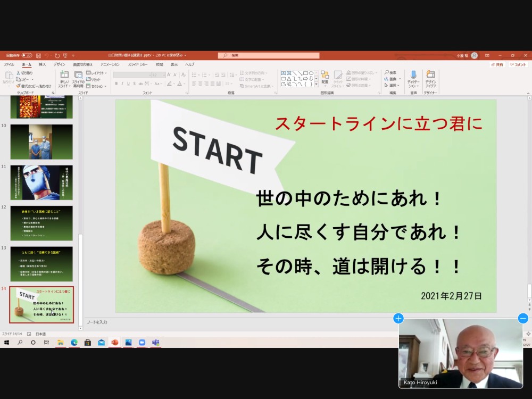Click the Increase font size icon

169,74
